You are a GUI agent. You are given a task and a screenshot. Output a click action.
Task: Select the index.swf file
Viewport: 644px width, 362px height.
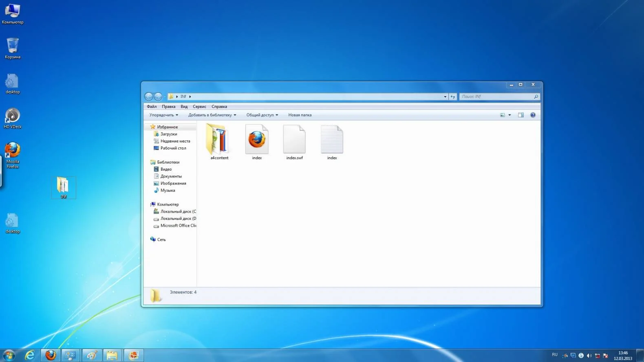294,141
